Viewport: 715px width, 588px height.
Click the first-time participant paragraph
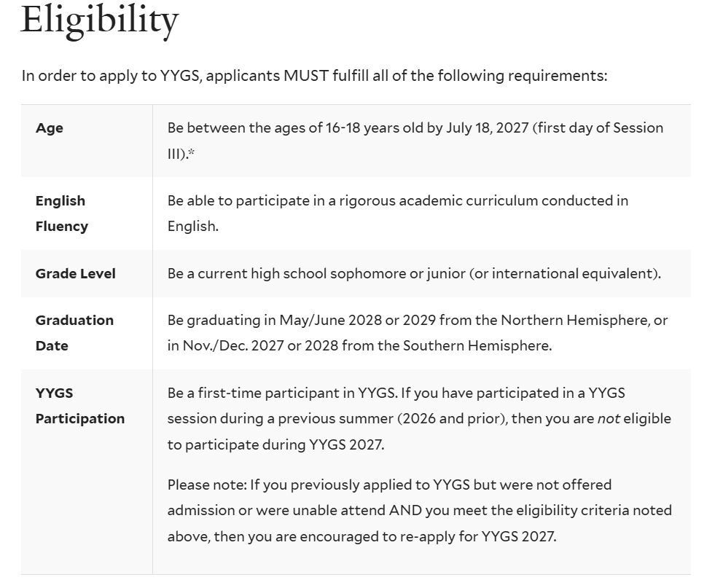(419, 418)
